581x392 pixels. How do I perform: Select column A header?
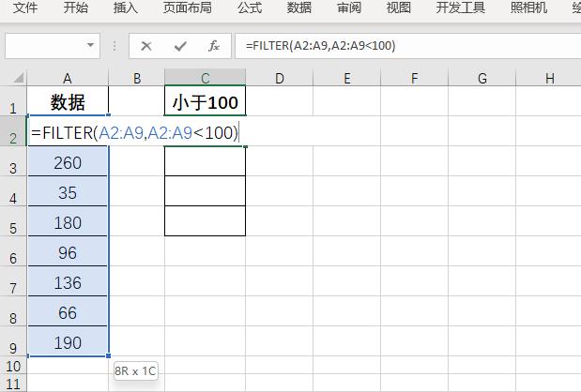(x=68, y=78)
